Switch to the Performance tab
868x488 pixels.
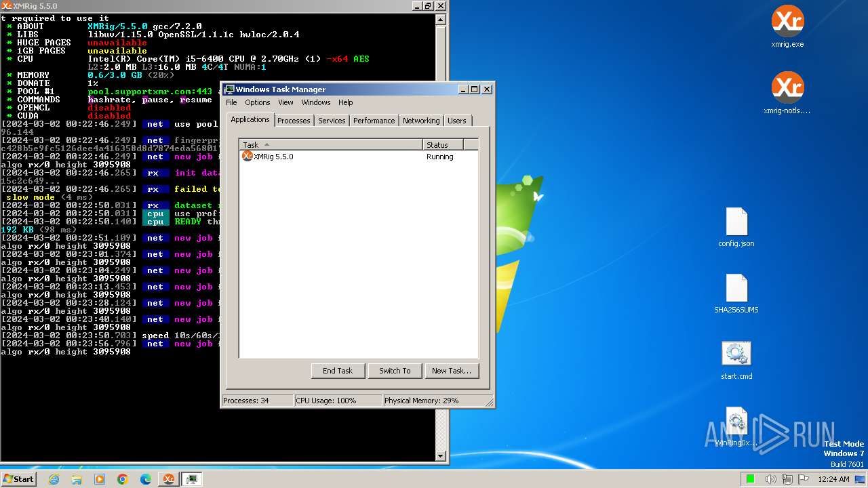tap(374, 121)
